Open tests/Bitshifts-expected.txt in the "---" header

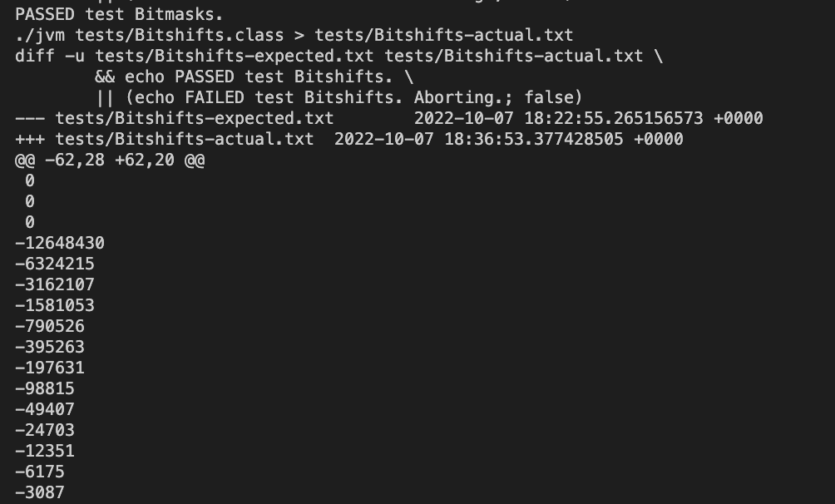[194, 118]
